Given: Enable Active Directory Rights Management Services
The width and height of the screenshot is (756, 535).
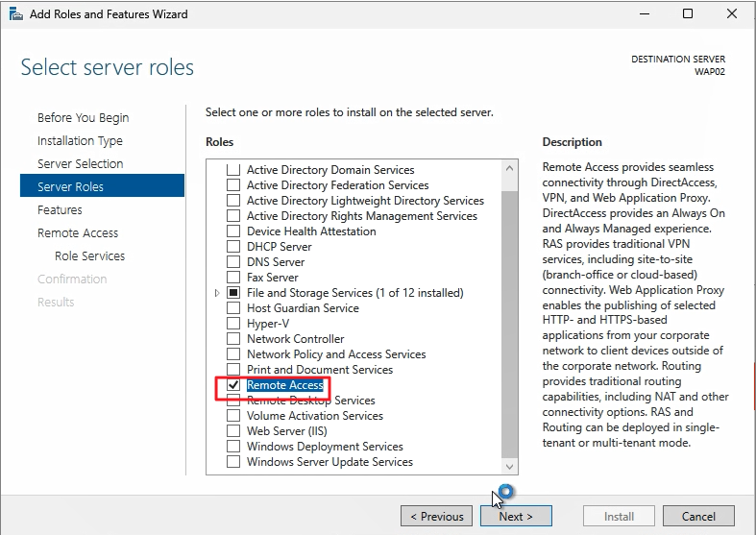Looking at the screenshot, I should point(233,216).
